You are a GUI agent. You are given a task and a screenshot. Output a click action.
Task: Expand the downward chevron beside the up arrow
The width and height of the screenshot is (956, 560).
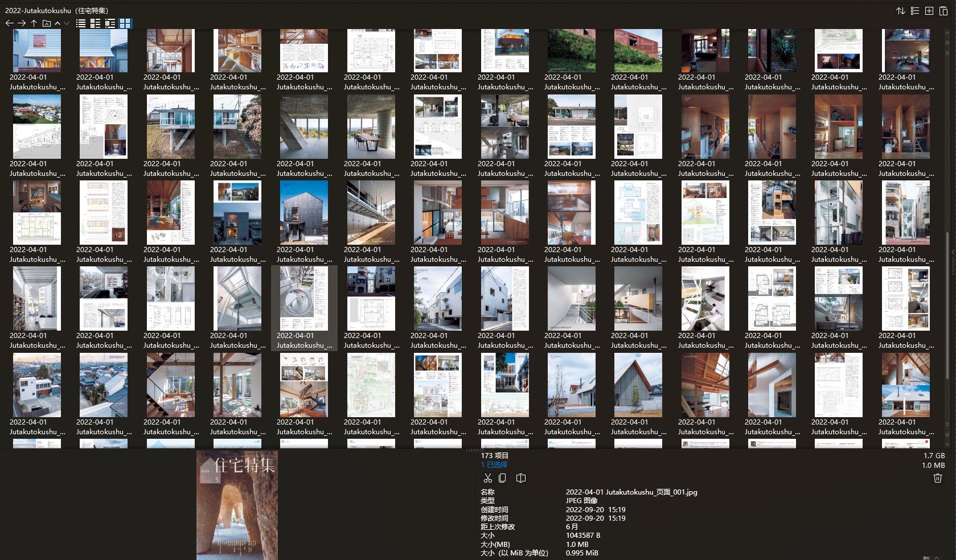pos(66,23)
